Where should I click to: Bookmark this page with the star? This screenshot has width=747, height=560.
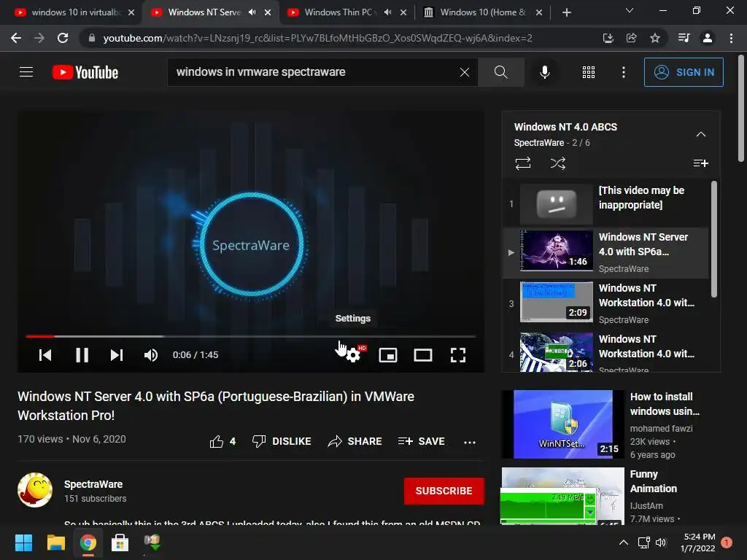pyautogui.click(x=655, y=38)
